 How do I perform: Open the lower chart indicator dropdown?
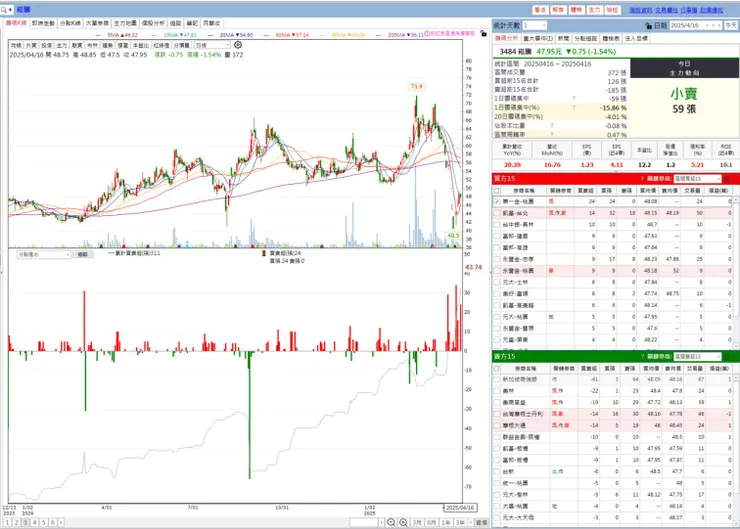44,254
